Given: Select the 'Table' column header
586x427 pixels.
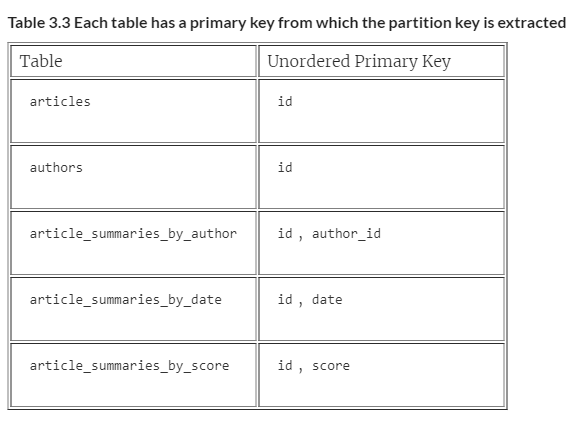Looking at the screenshot, I should click(133, 61).
